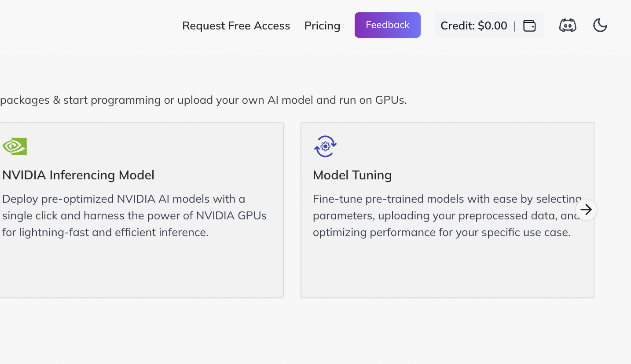This screenshot has width=631, height=364.
Task: Open the Discord community icon
Action: pyautogui.click(x=568, y=25)
